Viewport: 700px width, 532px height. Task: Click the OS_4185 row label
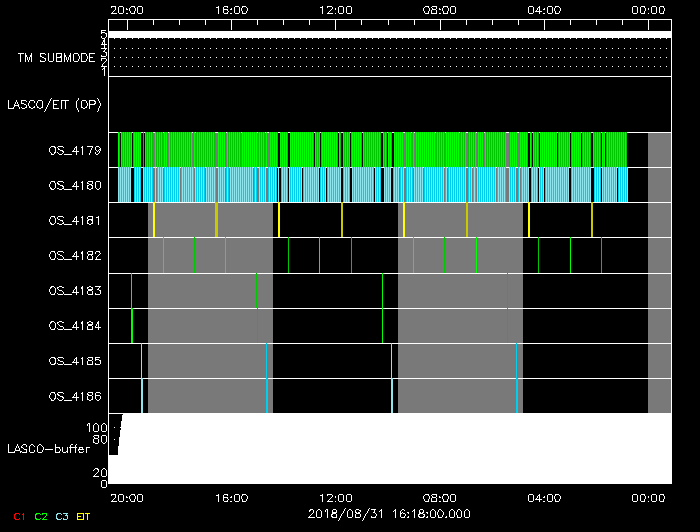(75, 361)
